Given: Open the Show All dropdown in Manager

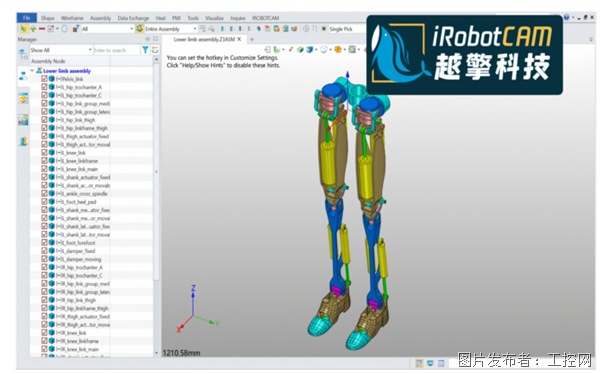Looking at the screenshot, I should click(61, 50).
